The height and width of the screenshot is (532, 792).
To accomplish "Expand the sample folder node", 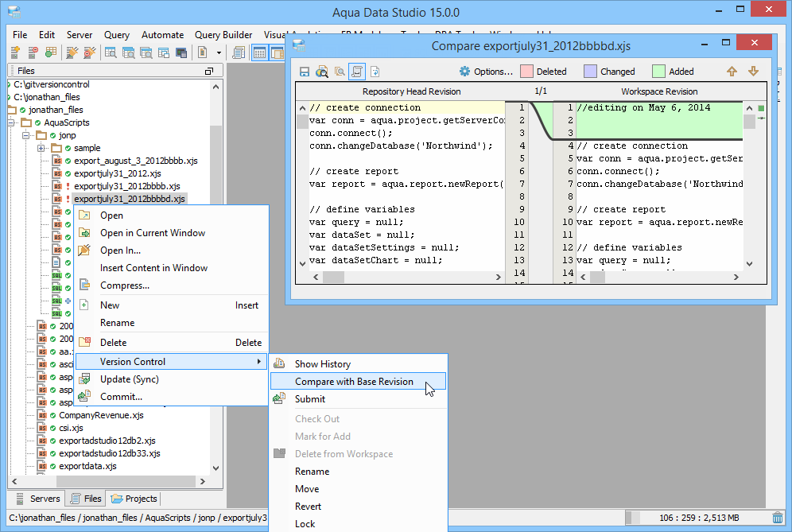I will (41, 148).
